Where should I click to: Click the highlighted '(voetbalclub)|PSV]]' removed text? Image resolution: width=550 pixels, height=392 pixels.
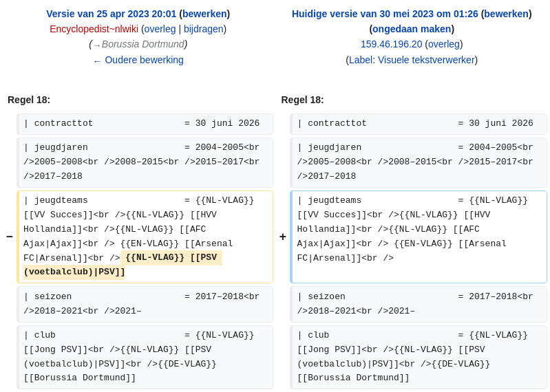(74, 272)
